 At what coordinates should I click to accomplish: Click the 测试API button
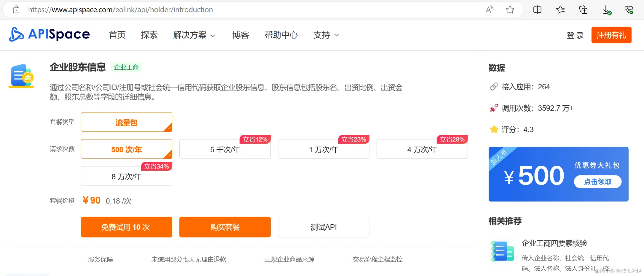[x=324, y=227]
